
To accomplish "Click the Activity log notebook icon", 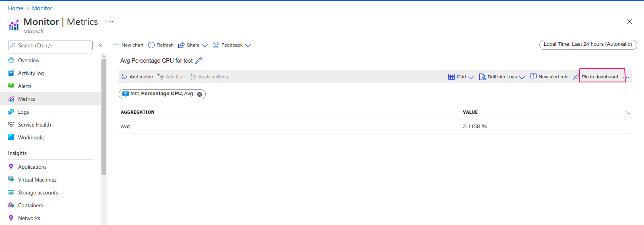I will click(11, 73).
